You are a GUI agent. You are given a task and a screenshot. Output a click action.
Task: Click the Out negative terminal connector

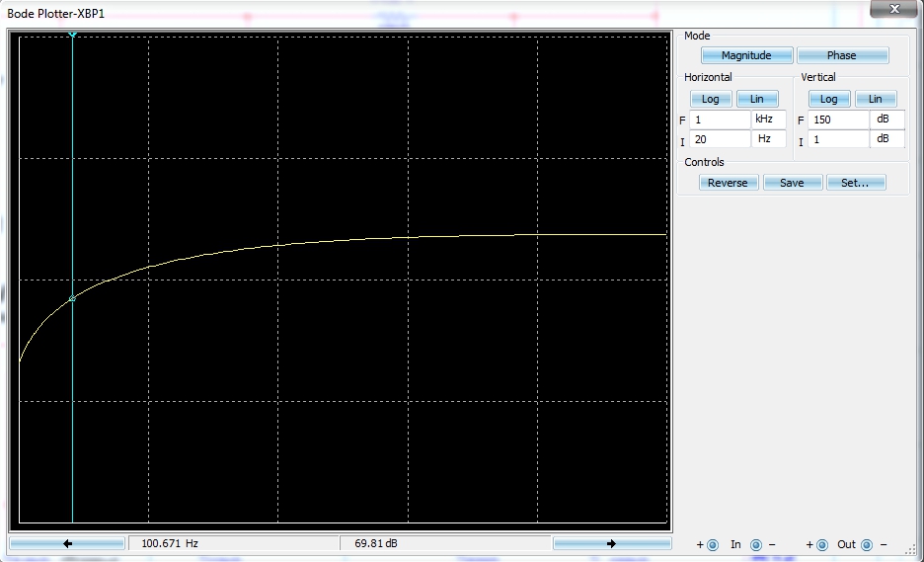[867, 544]
